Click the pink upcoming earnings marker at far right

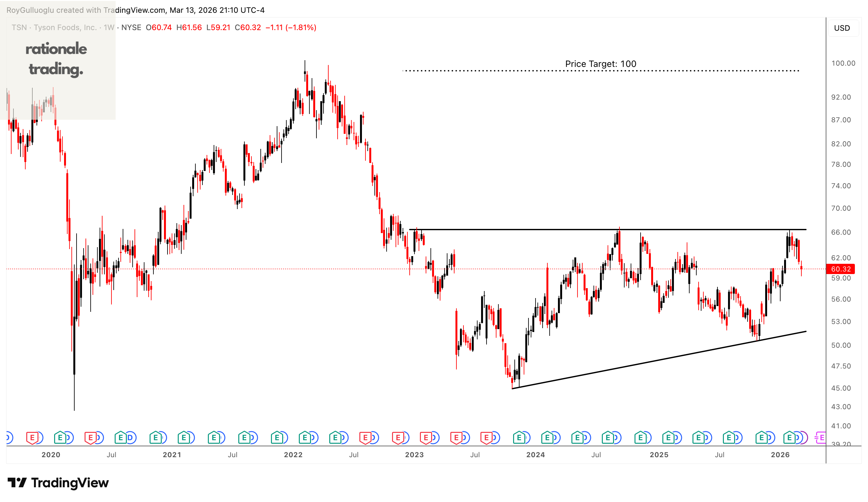coord(821,438)
